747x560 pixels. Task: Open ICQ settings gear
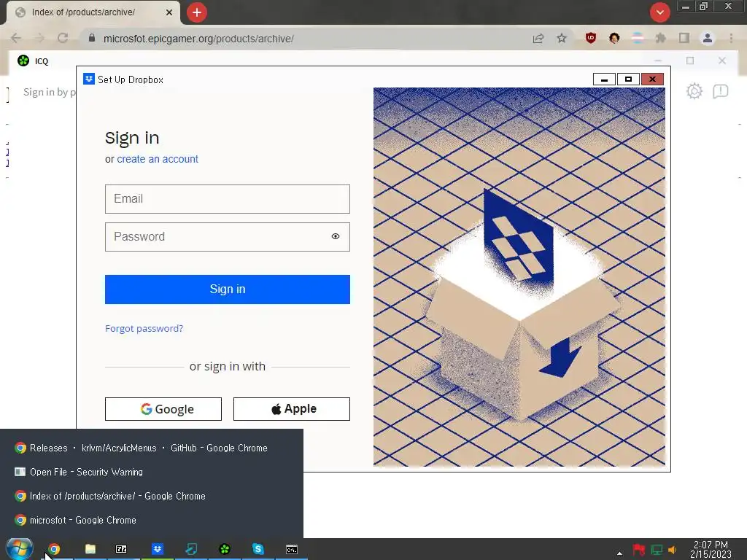[694, 91]
